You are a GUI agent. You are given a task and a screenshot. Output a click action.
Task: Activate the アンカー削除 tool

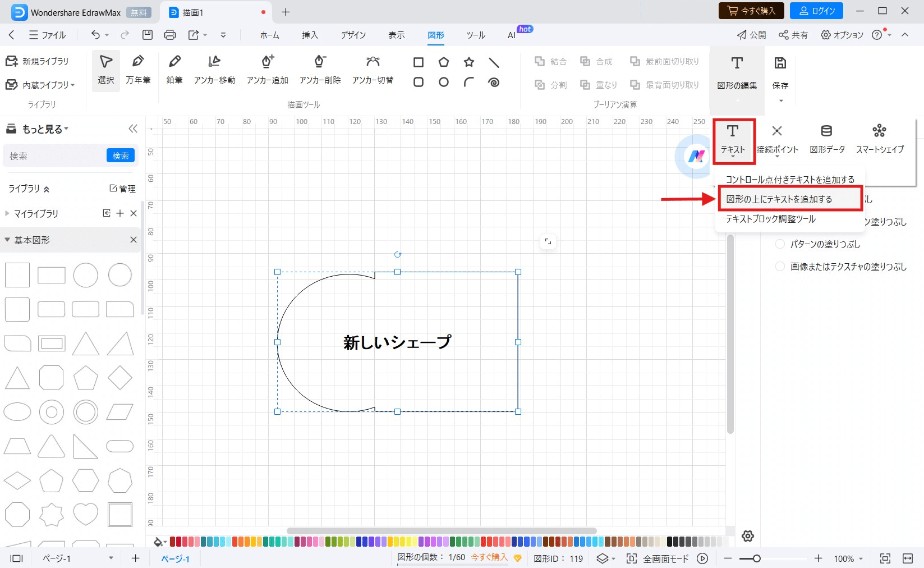click(x=320, y=70)
